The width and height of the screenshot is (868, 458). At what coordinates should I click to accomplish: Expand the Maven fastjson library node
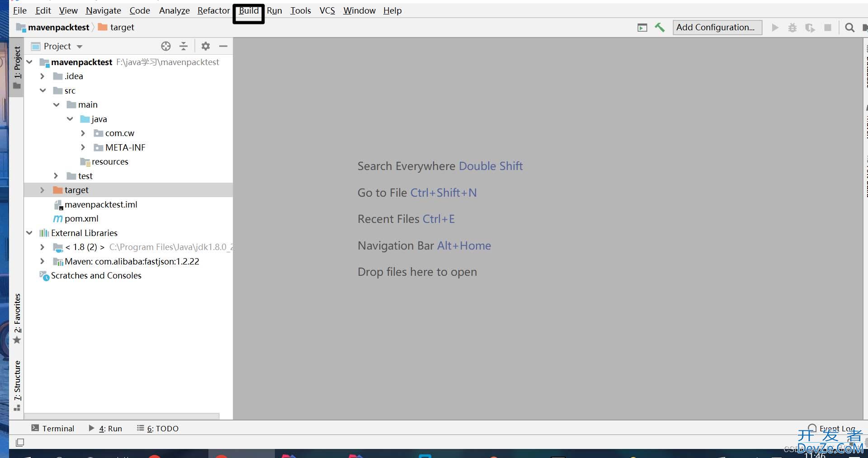coord(42,261)
